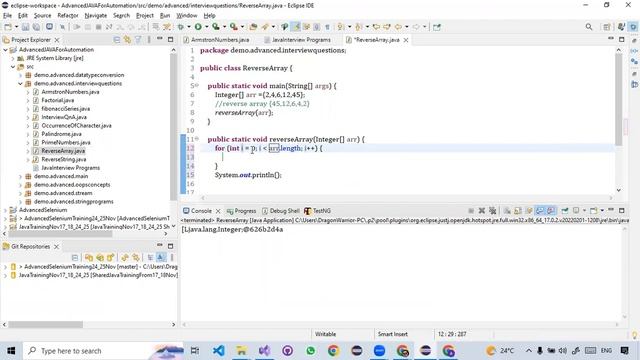Click the Pin Editor toolbar icon
Screen dimensions: 640x360
point(437,27)
